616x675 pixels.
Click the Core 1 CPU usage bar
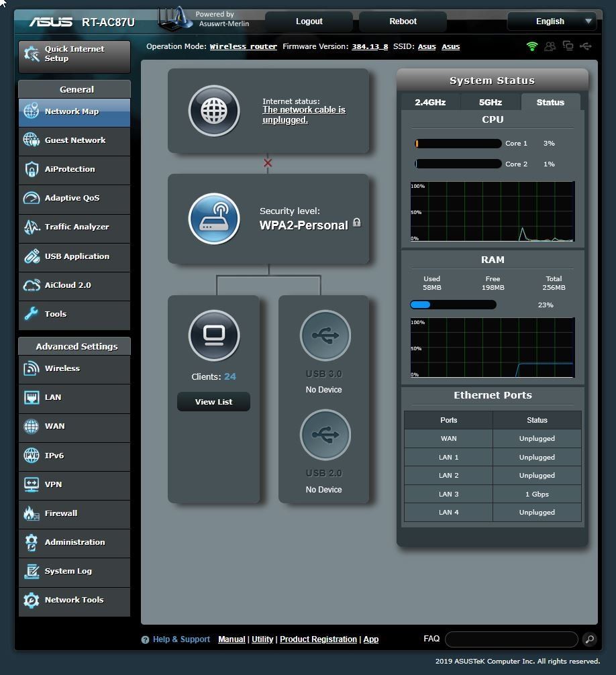coord(458,144)
